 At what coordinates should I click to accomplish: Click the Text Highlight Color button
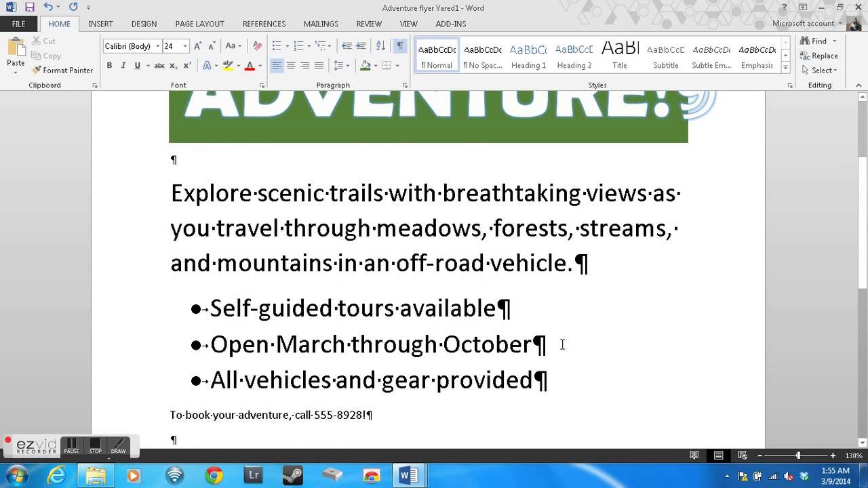[228, 66]
